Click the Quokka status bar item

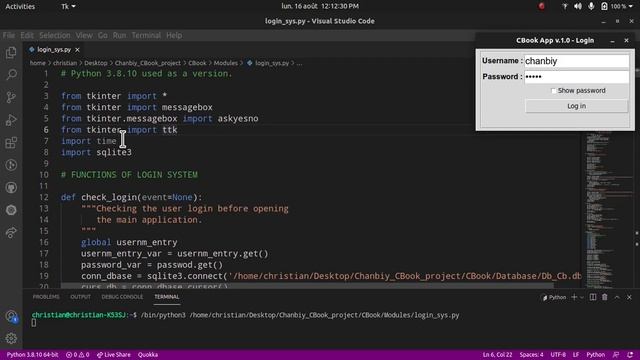(x=148, y=355)
